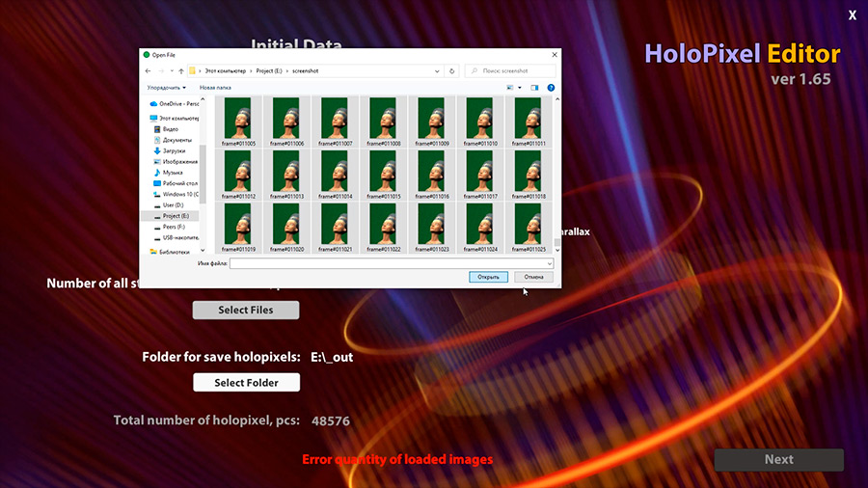The width and height of the screenshot is (868, 488).
Task: Select Project (E:) drive in sidebar
Action: point(176,216)
